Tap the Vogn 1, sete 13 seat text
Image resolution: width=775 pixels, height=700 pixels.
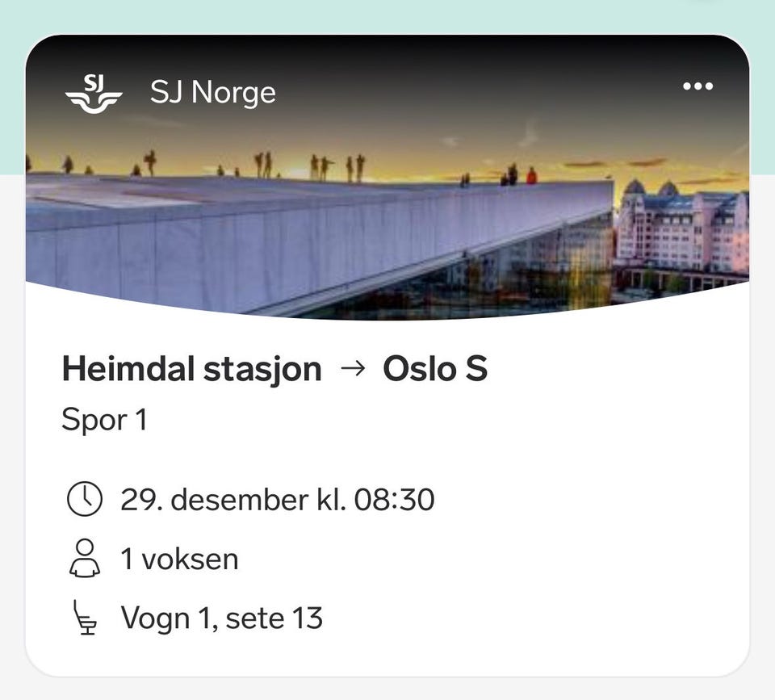coord(221,618)
